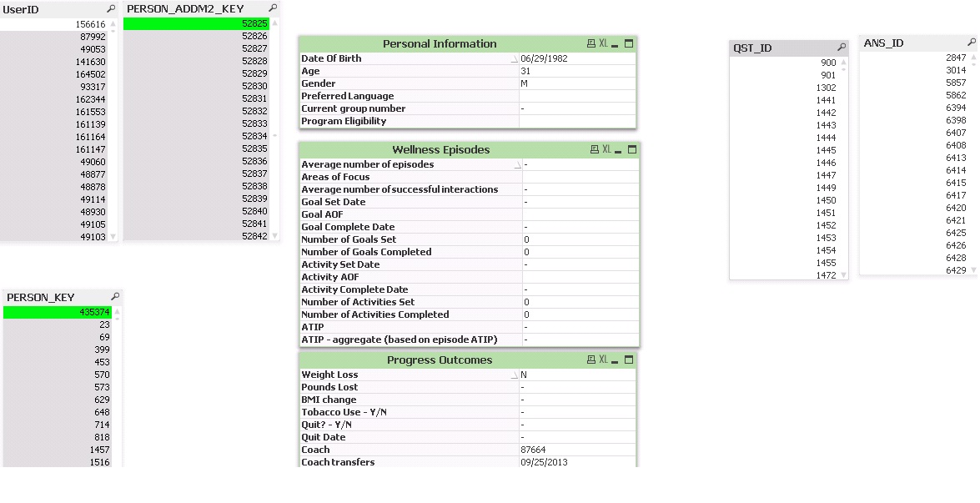Print the Progress Outcomes table
The height and width of the screenshot is (503, 980).
[591, 360]
